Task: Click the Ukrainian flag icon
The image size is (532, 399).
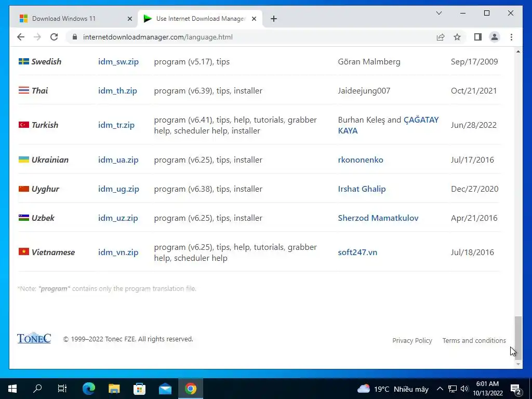Action: (x=24, y=159)
